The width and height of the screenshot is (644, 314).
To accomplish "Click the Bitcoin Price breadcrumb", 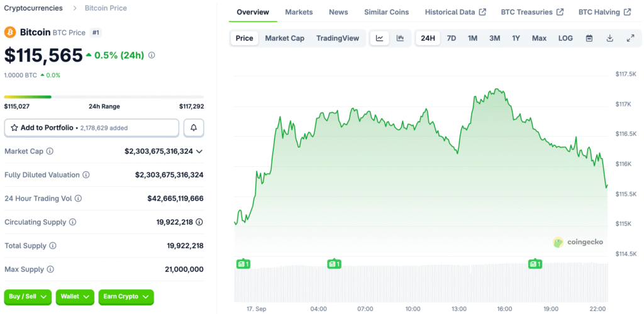I will 106,8.
